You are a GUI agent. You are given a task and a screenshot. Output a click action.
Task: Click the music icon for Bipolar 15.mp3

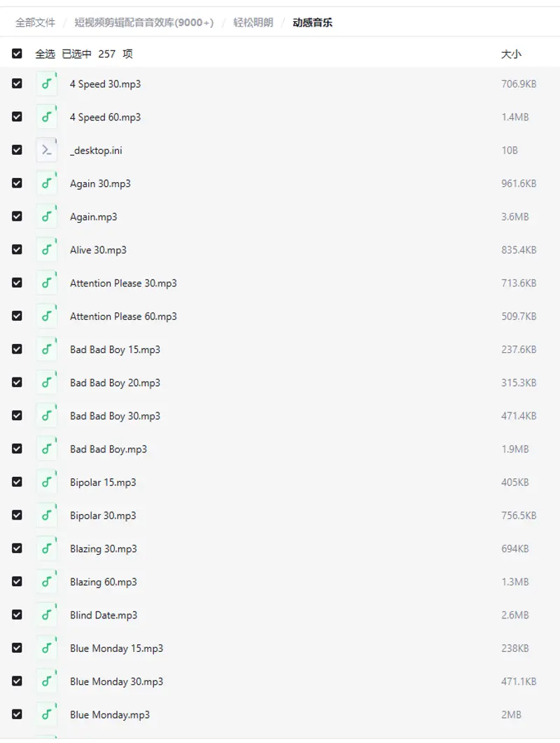click(47, 482)
